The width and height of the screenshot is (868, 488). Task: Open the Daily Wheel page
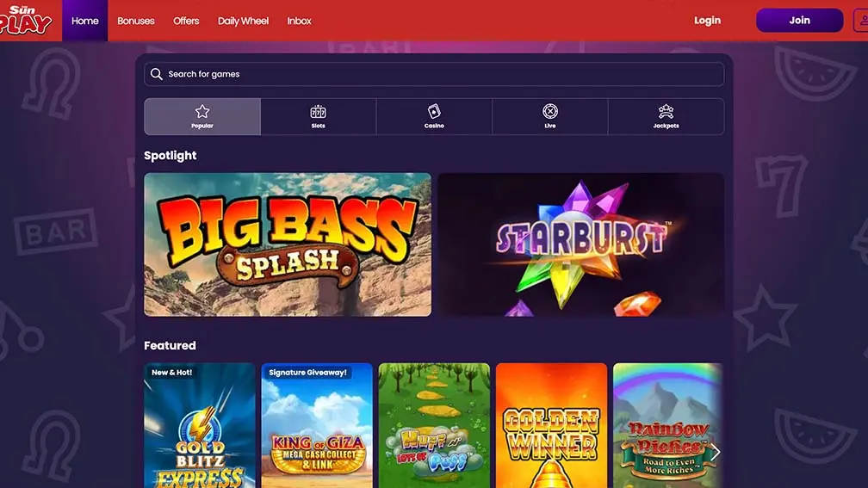[x=243, y=21]
